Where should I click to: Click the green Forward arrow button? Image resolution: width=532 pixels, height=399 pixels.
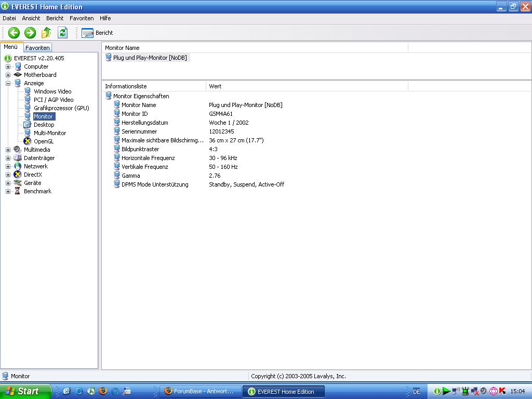coord(30,33)
